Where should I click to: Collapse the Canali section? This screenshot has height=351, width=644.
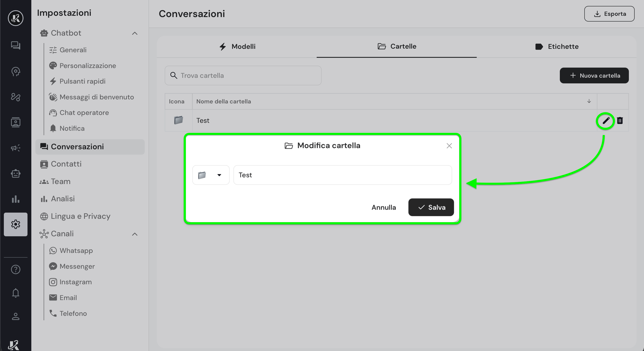[135, 234]
